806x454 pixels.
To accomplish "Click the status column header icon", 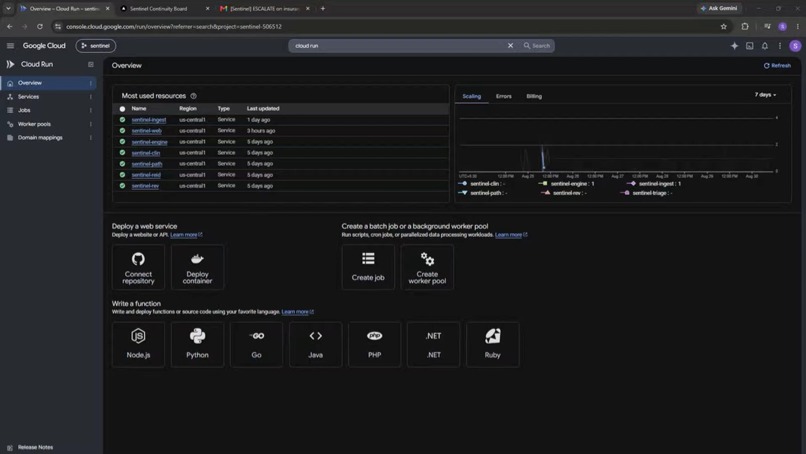I will click(122, 109).
